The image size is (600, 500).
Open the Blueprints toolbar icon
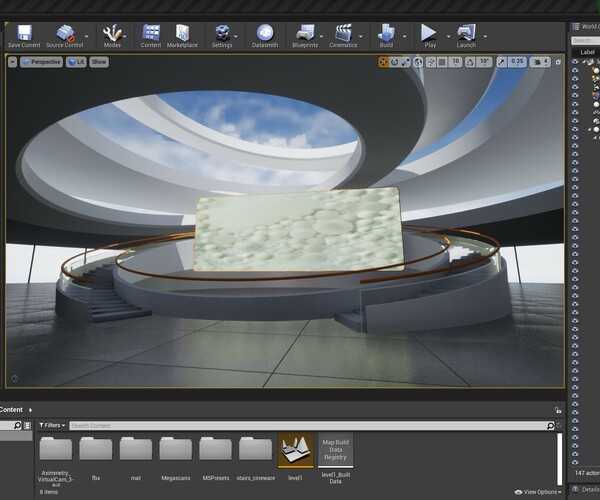305,34
